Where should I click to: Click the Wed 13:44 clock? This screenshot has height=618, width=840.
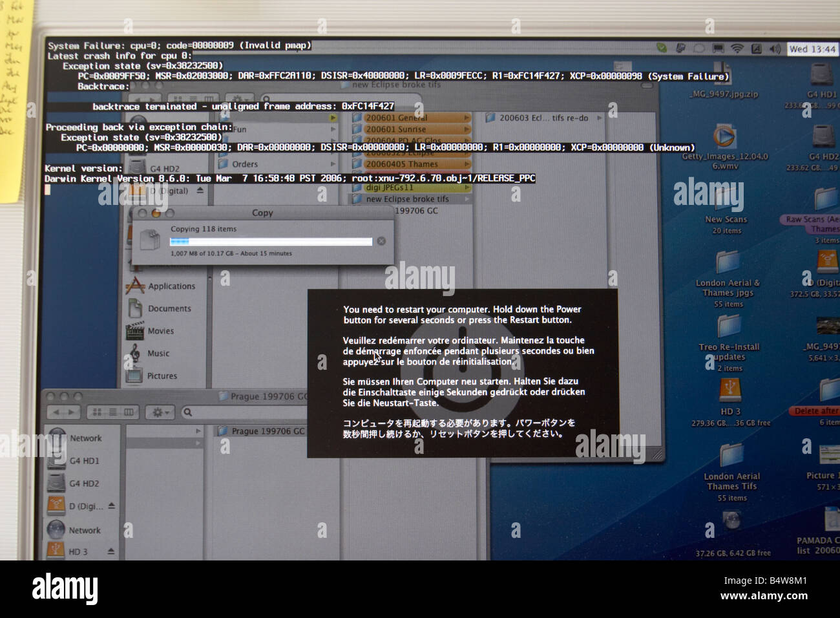[x=812, y=49]
